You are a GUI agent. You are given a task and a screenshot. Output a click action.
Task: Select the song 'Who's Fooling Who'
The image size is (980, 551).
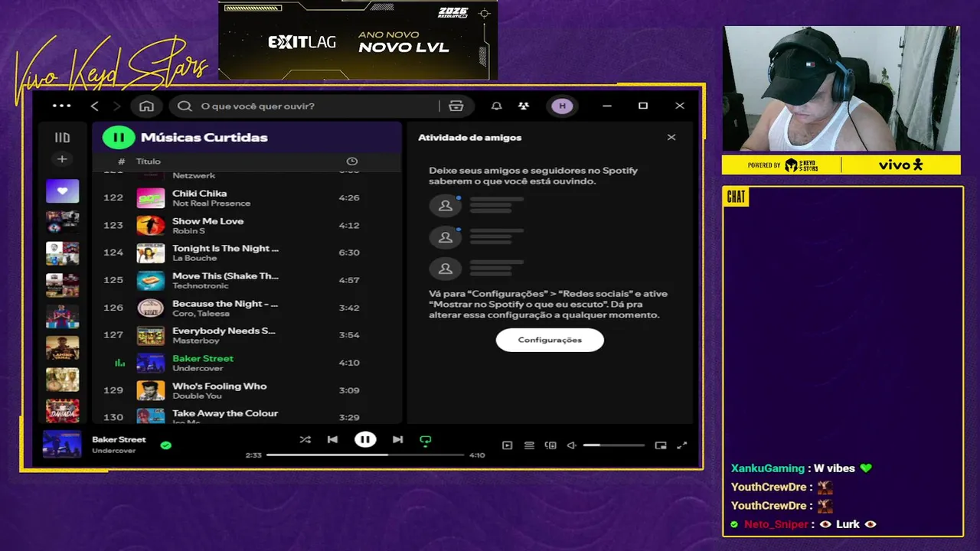[220, 386]
